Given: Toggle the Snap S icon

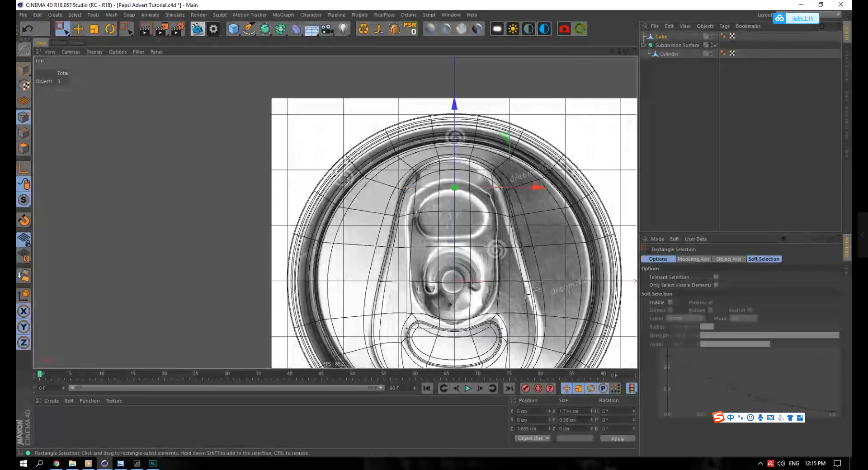Looking at the screenshot, I should coord(24,200).
